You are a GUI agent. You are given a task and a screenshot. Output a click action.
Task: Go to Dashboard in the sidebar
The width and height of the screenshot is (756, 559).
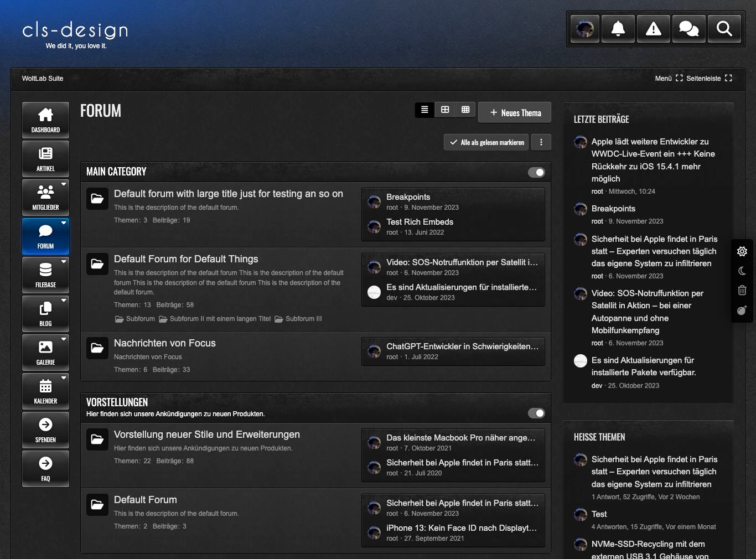(x=45, y=120)
